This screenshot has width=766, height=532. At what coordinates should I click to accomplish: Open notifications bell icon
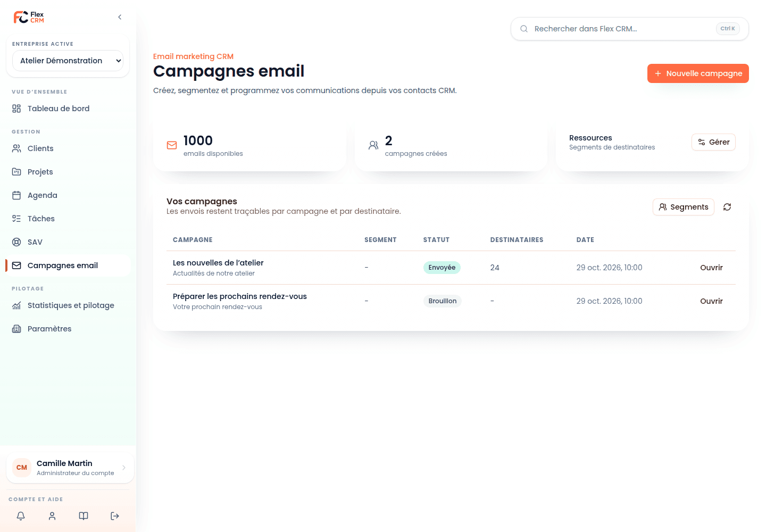point(21,516)
